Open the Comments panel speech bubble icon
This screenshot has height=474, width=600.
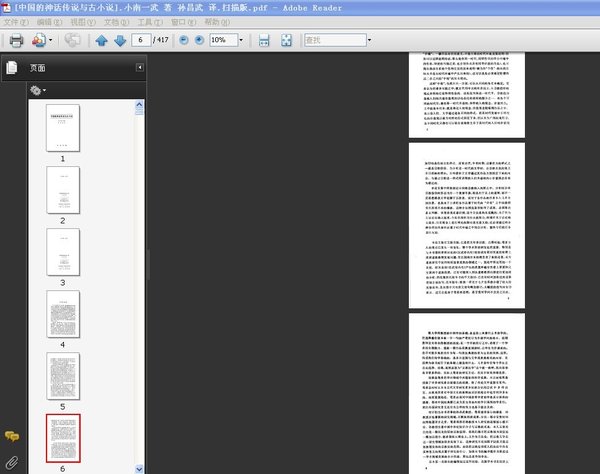coord(12,436)
